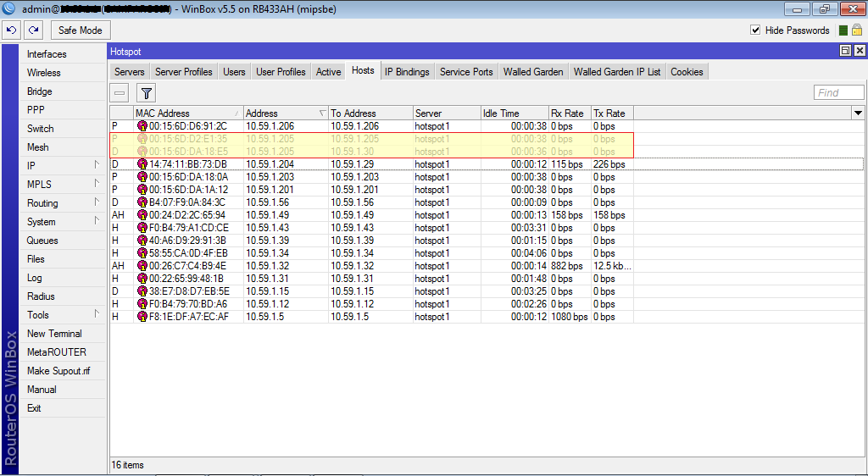The image size is (868, 476).
Task: Click host icon for F8:1E:DF:A7:EC:AF
Action: (x=142, y=317)
